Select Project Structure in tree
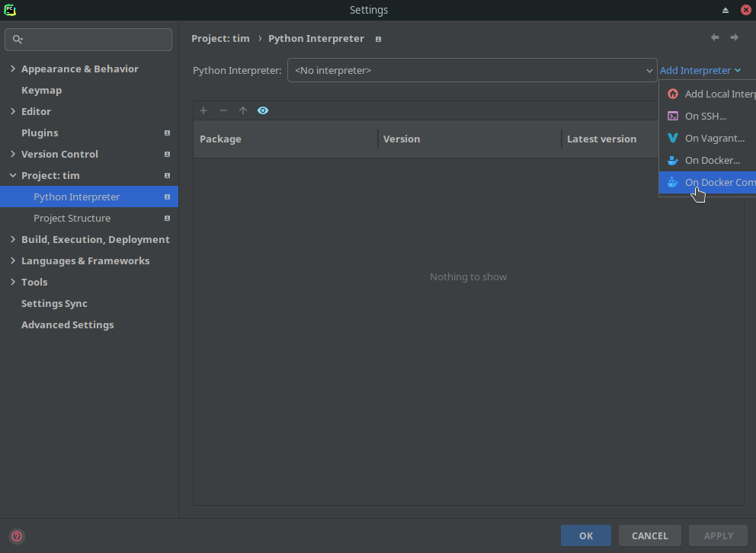The width and height of the screenshot is (756, 553). (x=89, y=218)
